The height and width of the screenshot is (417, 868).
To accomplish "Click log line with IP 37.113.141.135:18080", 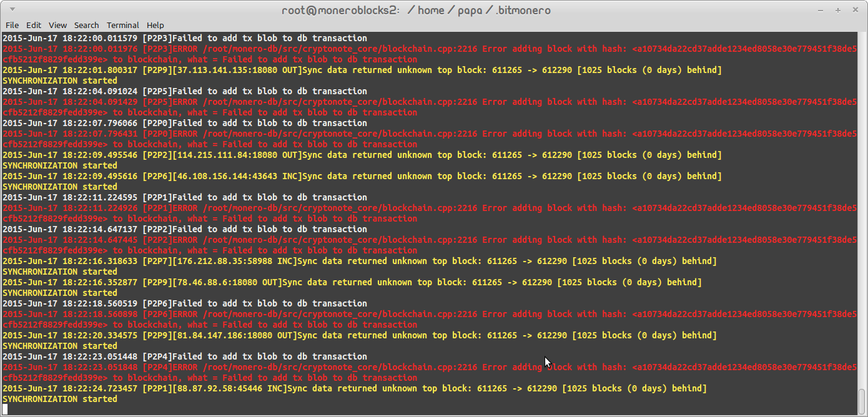I will 362,70.
